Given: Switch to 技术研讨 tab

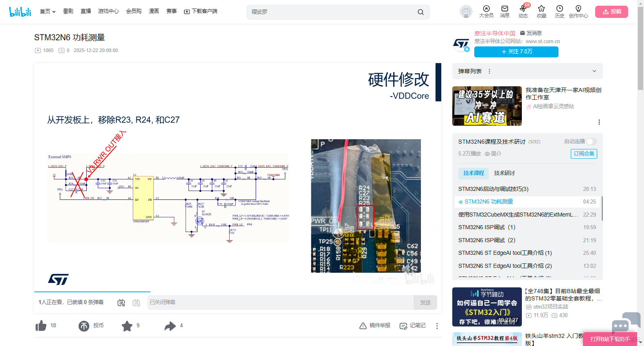Looking at the screenshot, I should 504,173.
